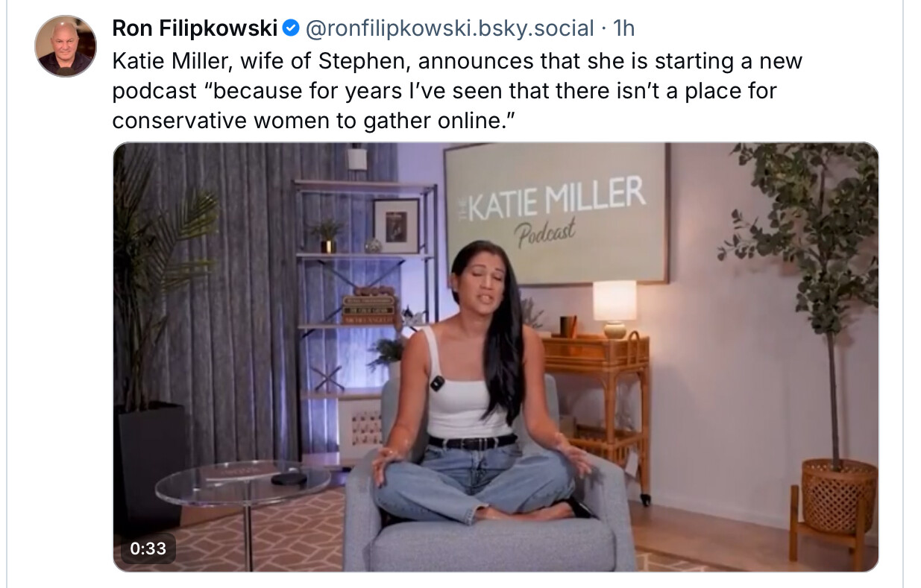This screenshot has height=588, width=921.
Task: Click the blue verified checkmark badge
Action: click(x=292, y=29)
